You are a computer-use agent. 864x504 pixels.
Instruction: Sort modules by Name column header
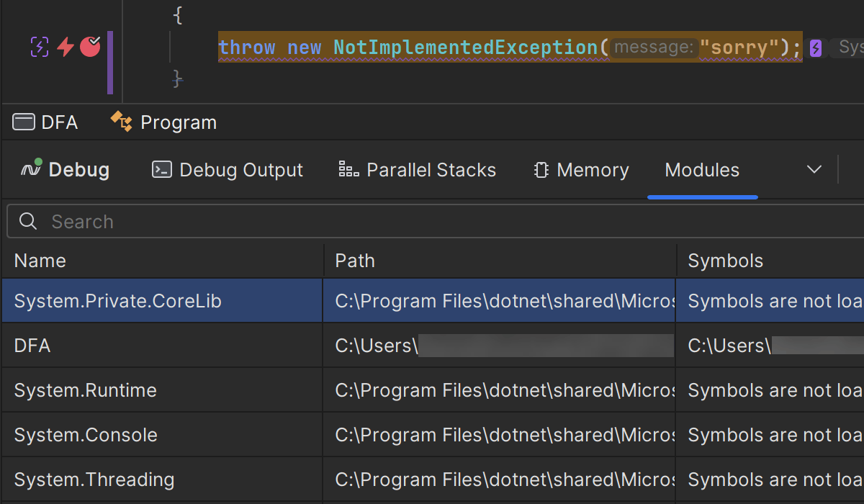pyautogui.click(x=40, y=261)
